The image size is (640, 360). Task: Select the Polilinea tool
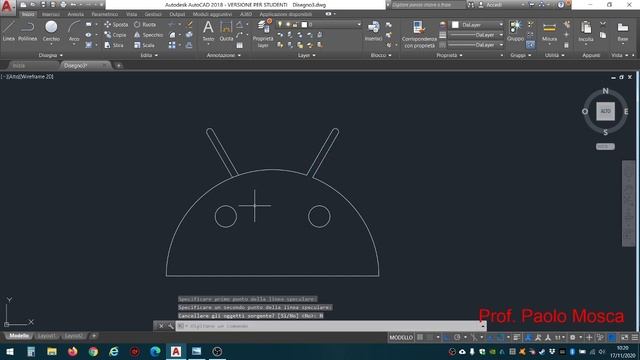27,31
